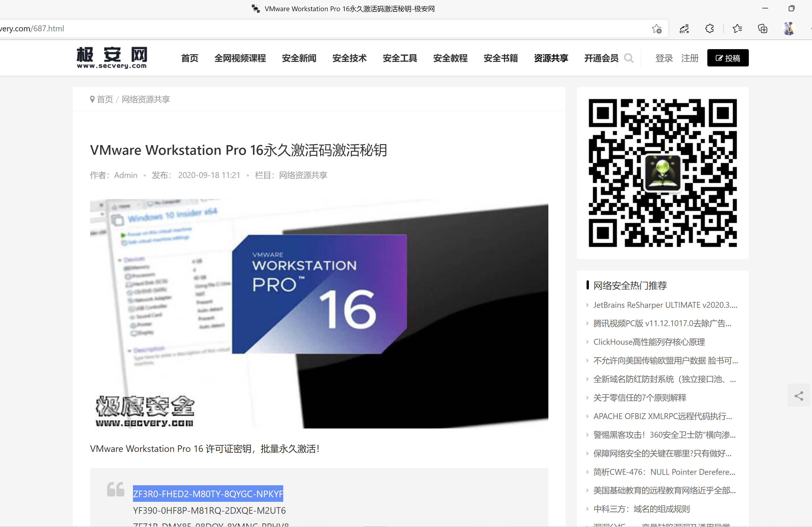Open 关于零信任的7个原则解释 link

pyautogui.click(x=640, y=398)
